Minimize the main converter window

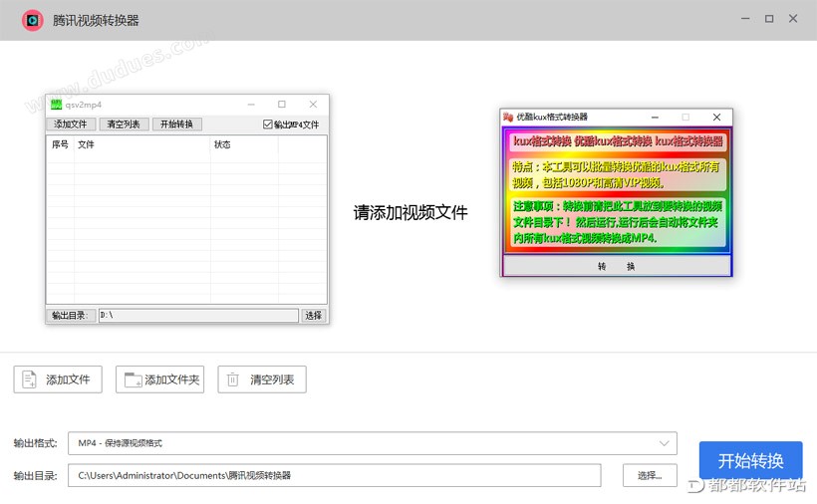tap(745, 19)
